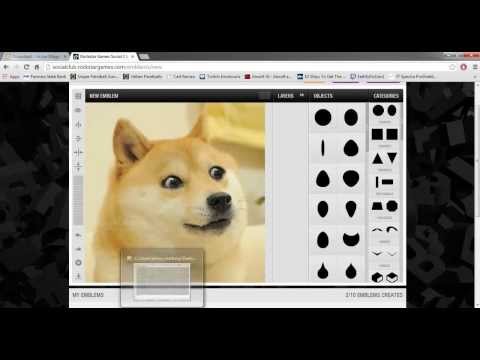The height and width of the screenshot is (360, 480).
Task: Click the Layers panel header
Action: click(x=286, y=96)
